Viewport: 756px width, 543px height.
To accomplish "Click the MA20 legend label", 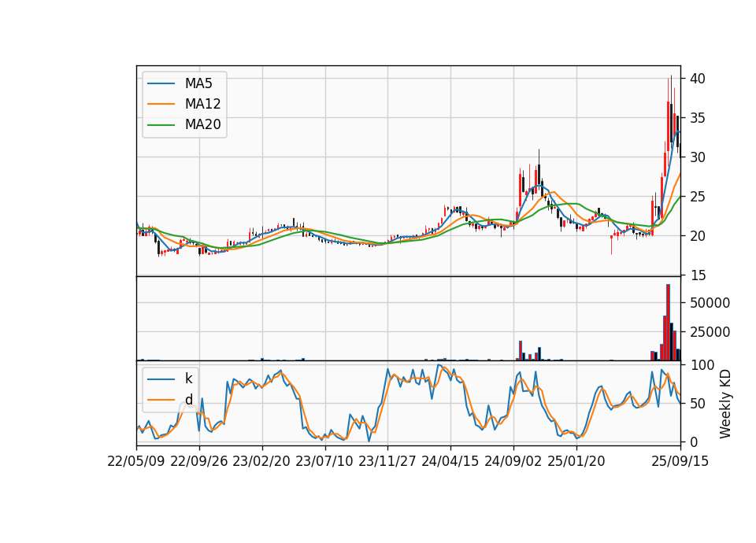I will (202, 125).
